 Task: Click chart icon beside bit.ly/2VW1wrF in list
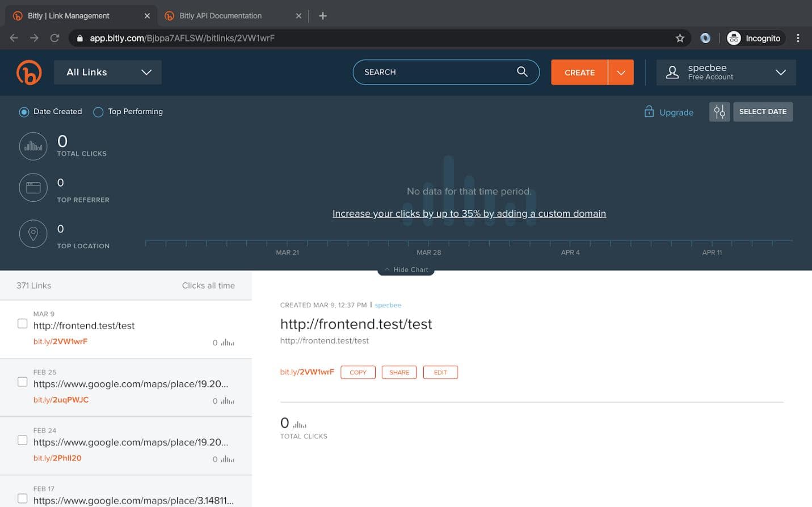(228, 343)
